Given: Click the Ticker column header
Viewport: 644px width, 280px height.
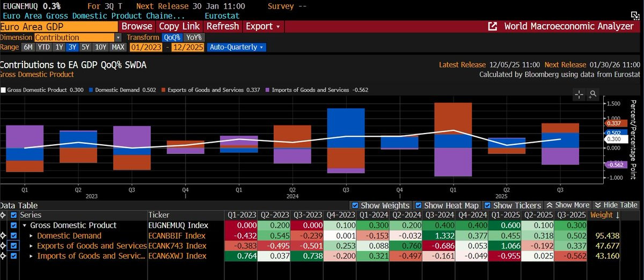Looking at the screenshot, I should (x=159, y=215).
